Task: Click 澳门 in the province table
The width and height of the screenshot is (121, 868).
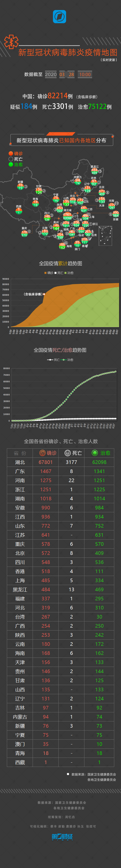Action: click(20, 744)
